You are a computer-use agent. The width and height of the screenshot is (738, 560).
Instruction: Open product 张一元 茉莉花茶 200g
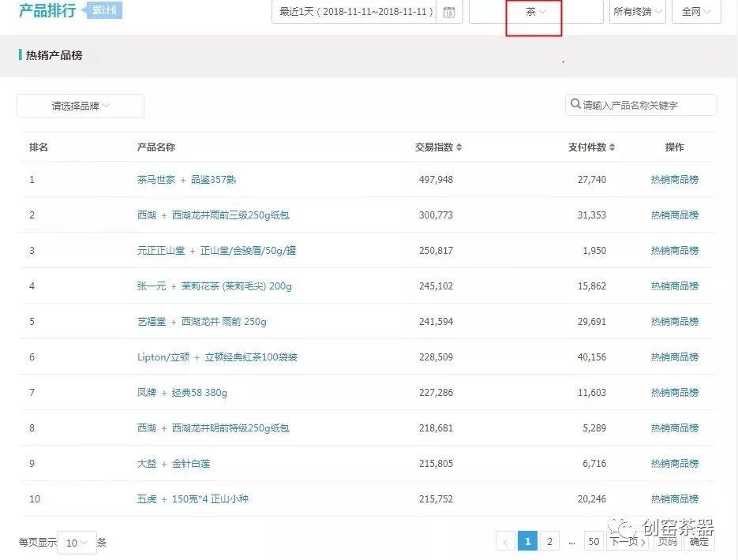click(x=214, y=286)
